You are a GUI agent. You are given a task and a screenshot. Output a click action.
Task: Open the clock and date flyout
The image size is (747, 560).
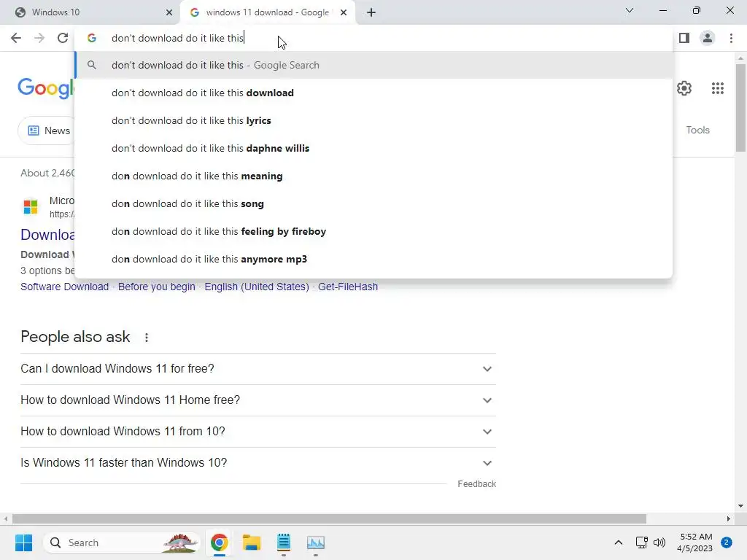(x=695, y=542)
